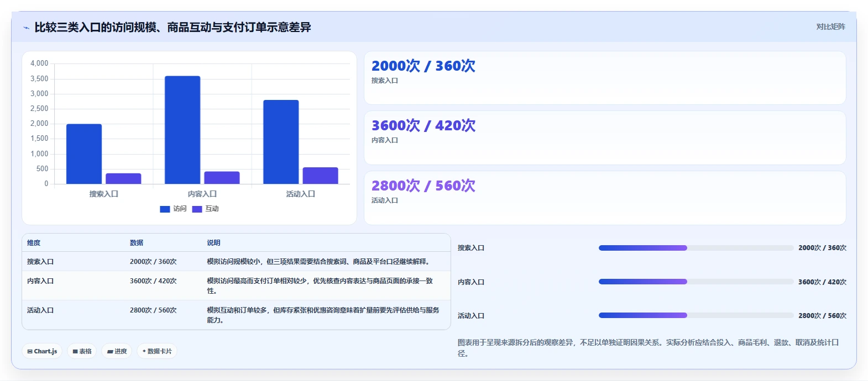Screen dimensions: 868x381
Task: Click the 访问 bar for 内容入口
Action: point(182,130)
